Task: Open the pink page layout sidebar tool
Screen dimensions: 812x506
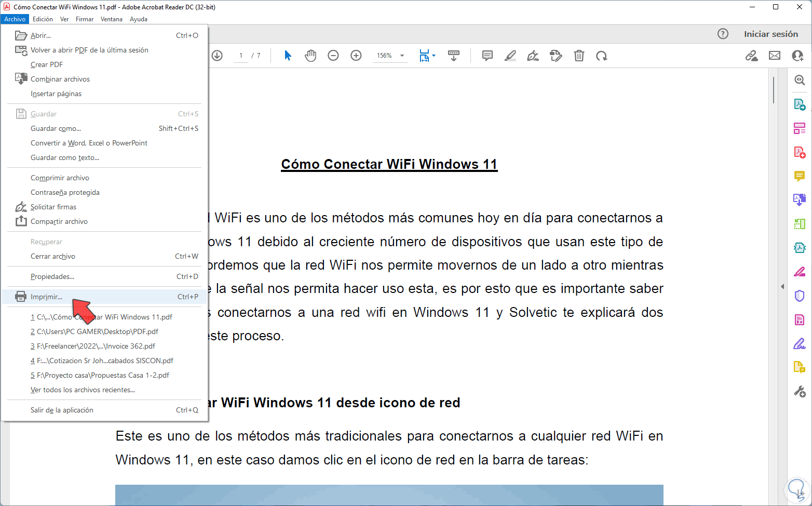Action: coord(800,128)
